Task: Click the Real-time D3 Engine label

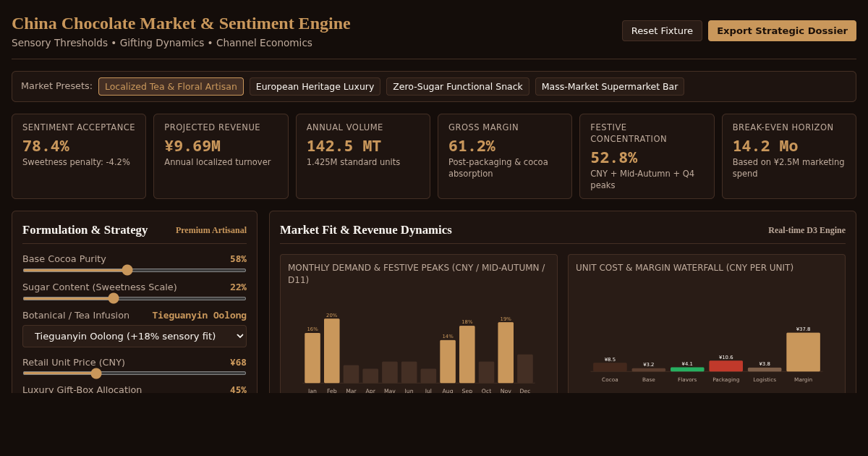Action: coord(807,230)
